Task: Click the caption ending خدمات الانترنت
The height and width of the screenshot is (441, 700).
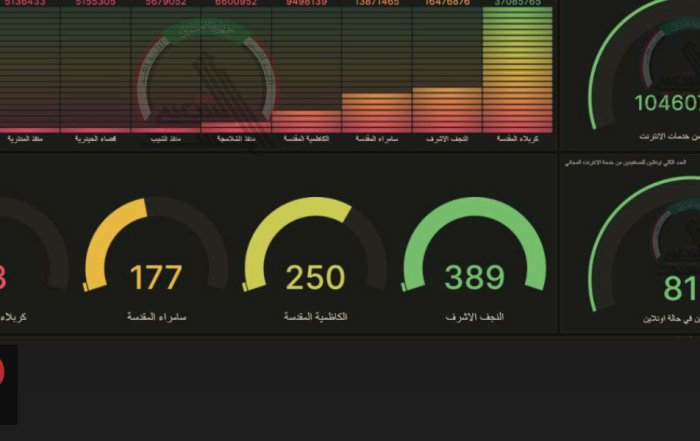Action: click(x=670, y=137)
